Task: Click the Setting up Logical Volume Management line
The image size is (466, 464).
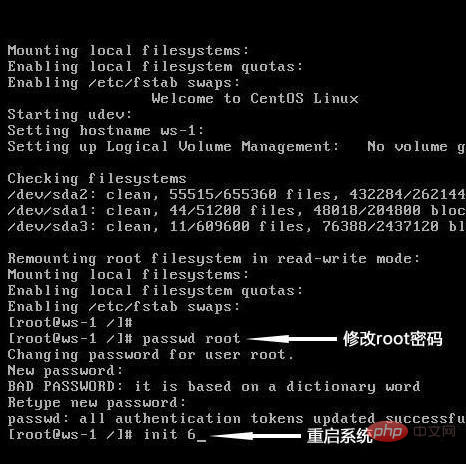Action: click(237, 147)
